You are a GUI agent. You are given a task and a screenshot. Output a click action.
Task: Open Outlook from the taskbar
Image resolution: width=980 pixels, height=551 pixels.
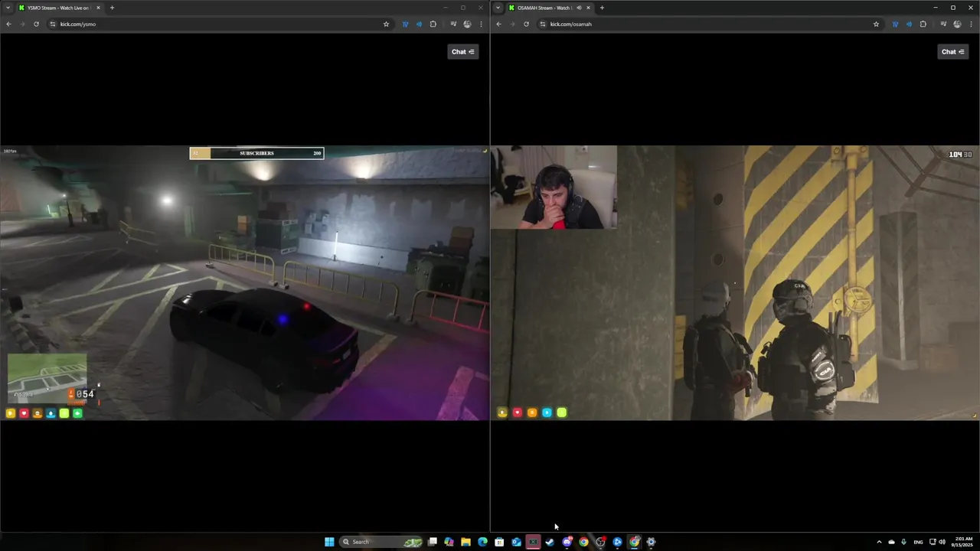coord(516,542)
